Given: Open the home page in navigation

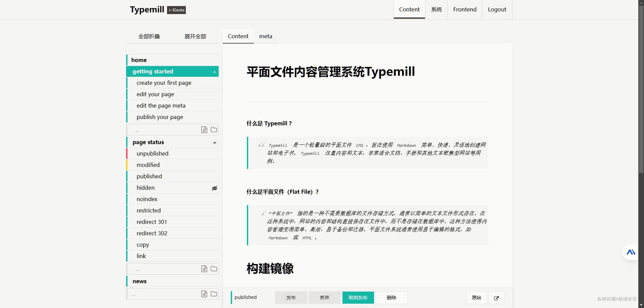Looking at the screenshot, I should coord(172,60).
